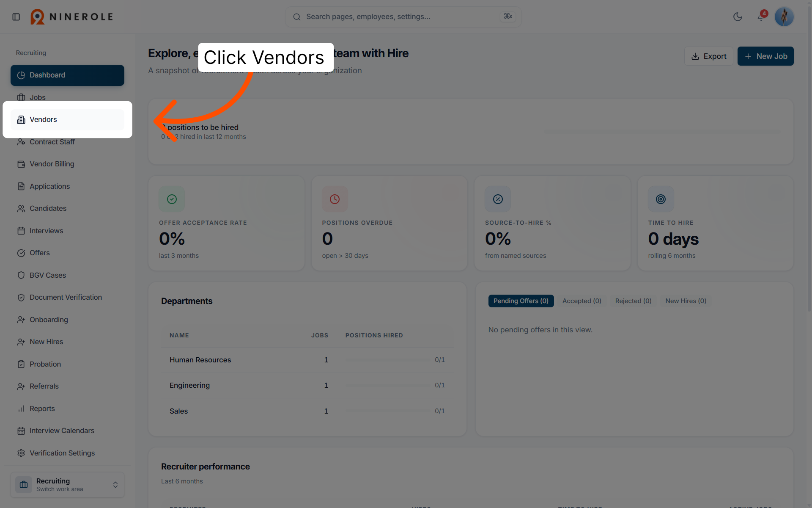Click the New Hires sidebar icon
The width and height of the screenshot is (812, 508).
click(21, 342)
